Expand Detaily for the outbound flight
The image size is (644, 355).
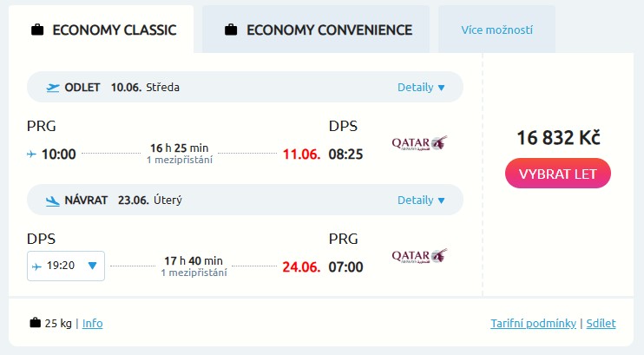(x=421, y=87)
